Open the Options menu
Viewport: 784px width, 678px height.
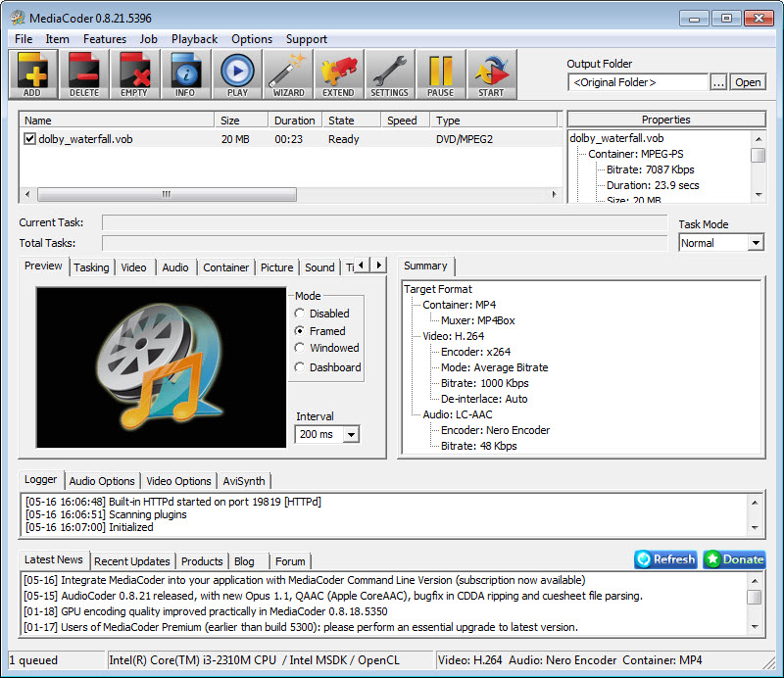coord(252,39)
